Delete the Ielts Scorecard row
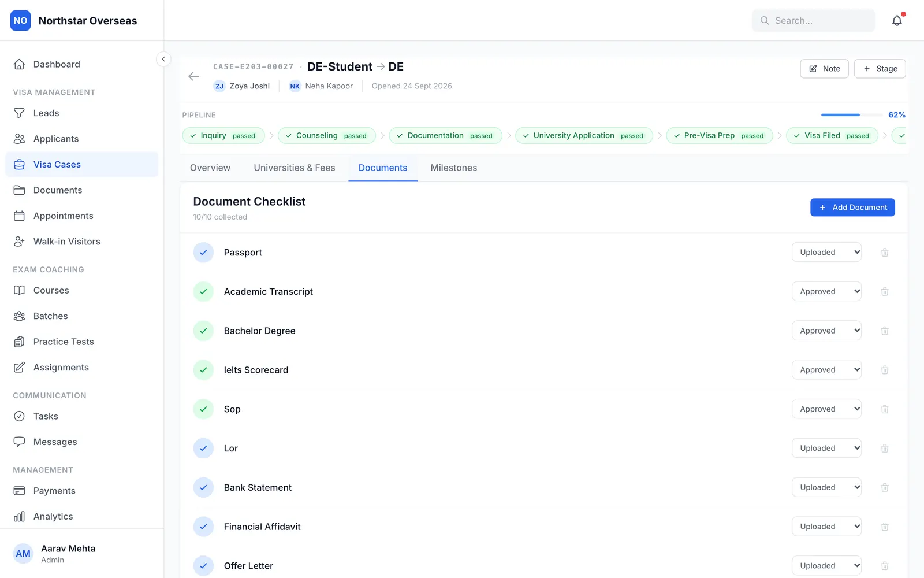 click(x=885, y=370)
